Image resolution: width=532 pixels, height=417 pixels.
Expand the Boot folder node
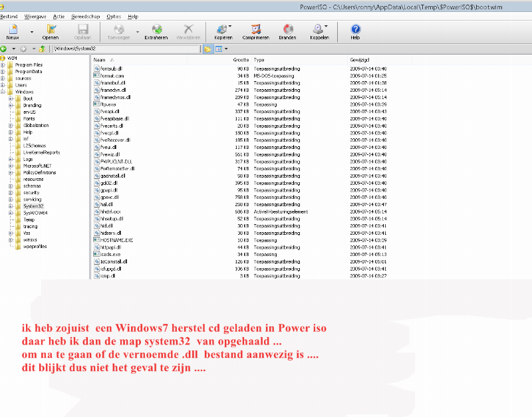tap(11, 98)
